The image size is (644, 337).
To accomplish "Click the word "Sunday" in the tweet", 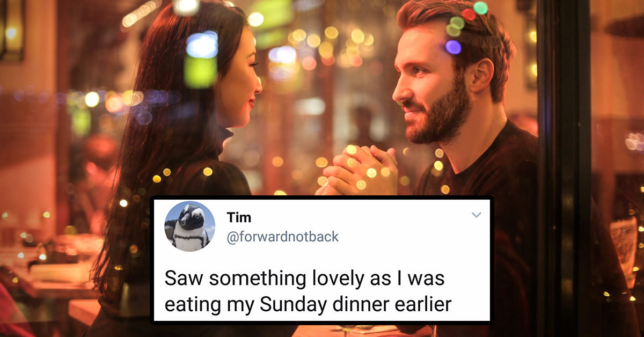I will (x=289, y=304).
